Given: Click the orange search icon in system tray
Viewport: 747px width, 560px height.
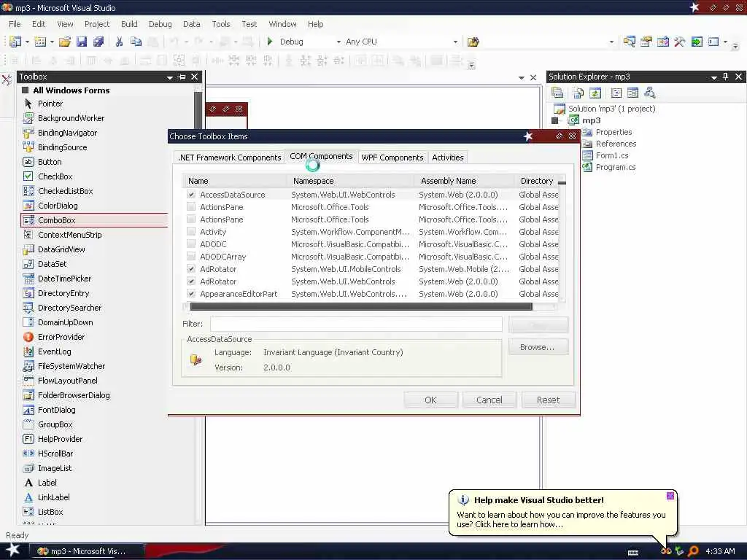Looking at the screenshot, I should click(693, 551).
